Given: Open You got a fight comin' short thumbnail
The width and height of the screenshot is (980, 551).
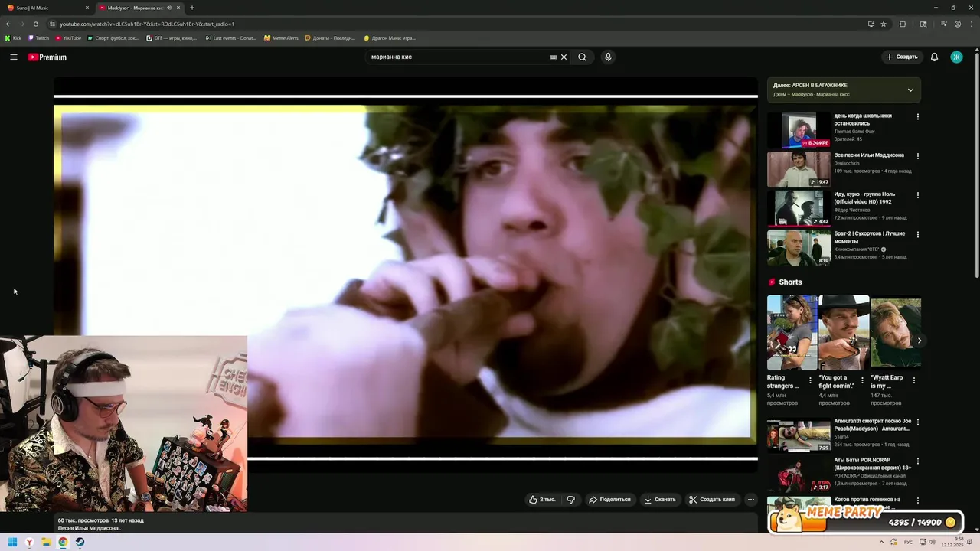Looking at the screenshot, I should [844, 332].
